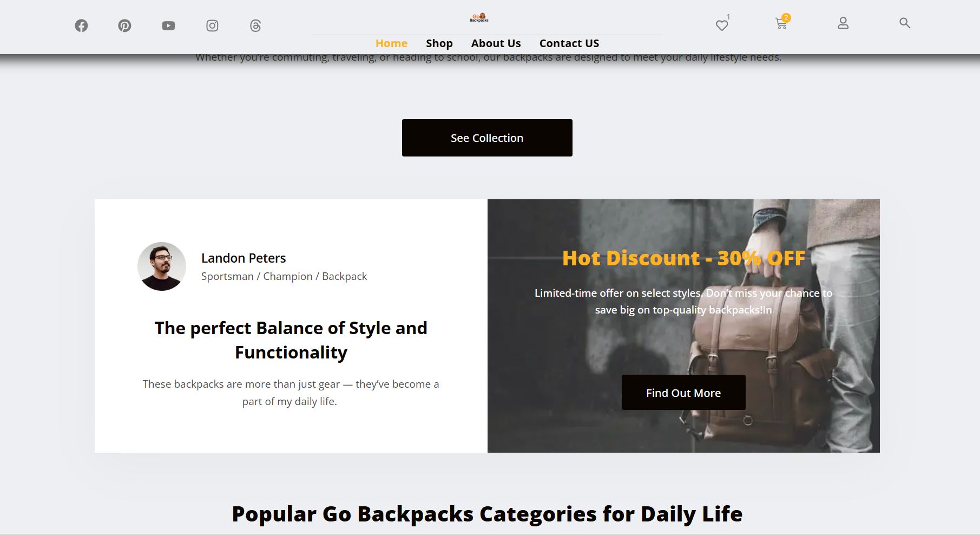The height and width of the screenshot is (535, 980).
Task: Open the shopping cart icon
Action: pyautogui.click(x=781, y=23)
